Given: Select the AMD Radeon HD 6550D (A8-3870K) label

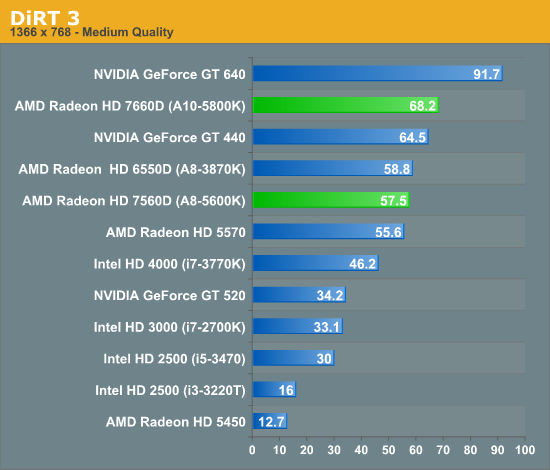Looking at the screenshot, I should (x=132, y=169).
